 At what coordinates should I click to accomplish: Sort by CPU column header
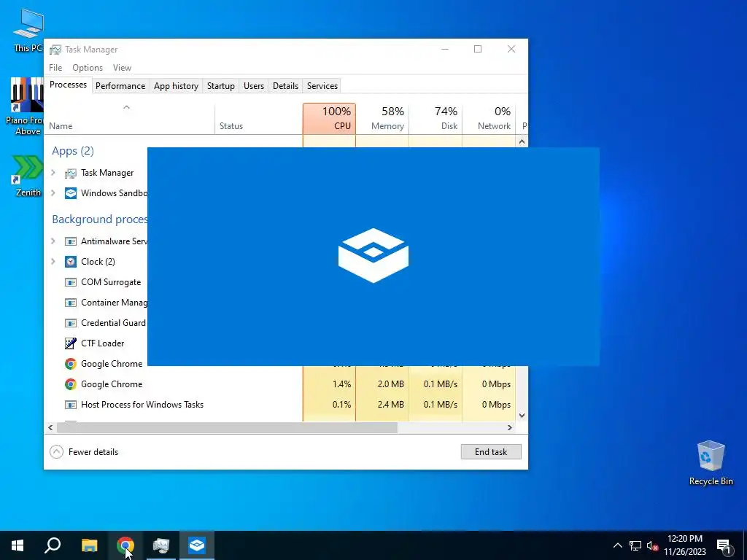pos(329,119)
